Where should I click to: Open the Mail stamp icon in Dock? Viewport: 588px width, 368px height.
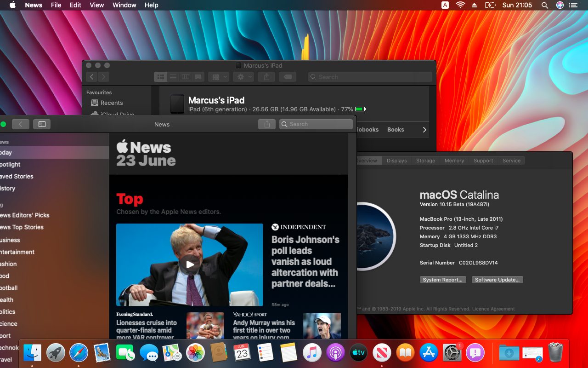click(102, 353)
